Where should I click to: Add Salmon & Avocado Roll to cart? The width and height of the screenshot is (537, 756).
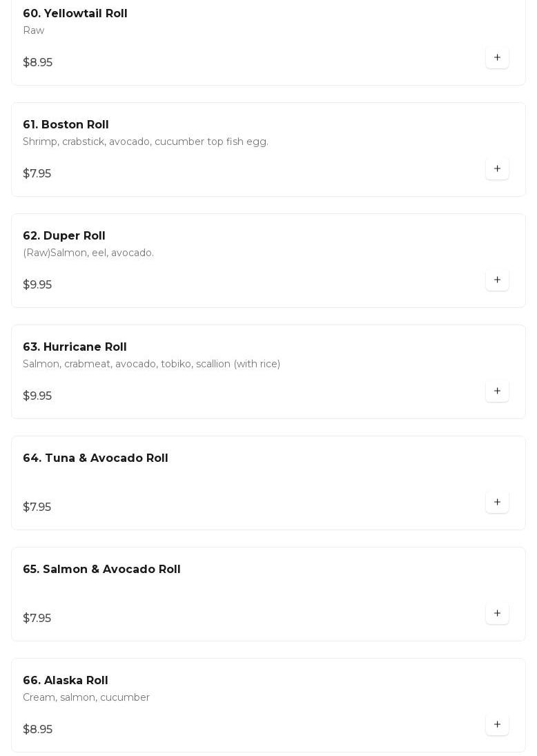coord(497,613)
